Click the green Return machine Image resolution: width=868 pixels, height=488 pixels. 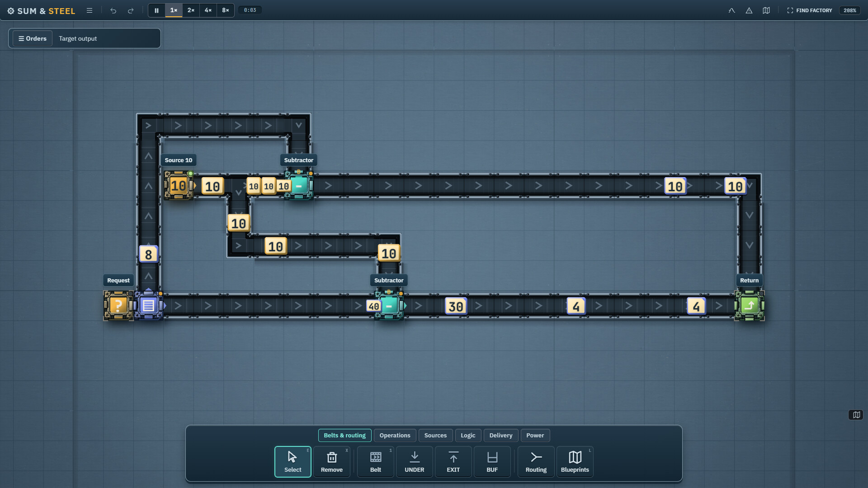(750, 305)
